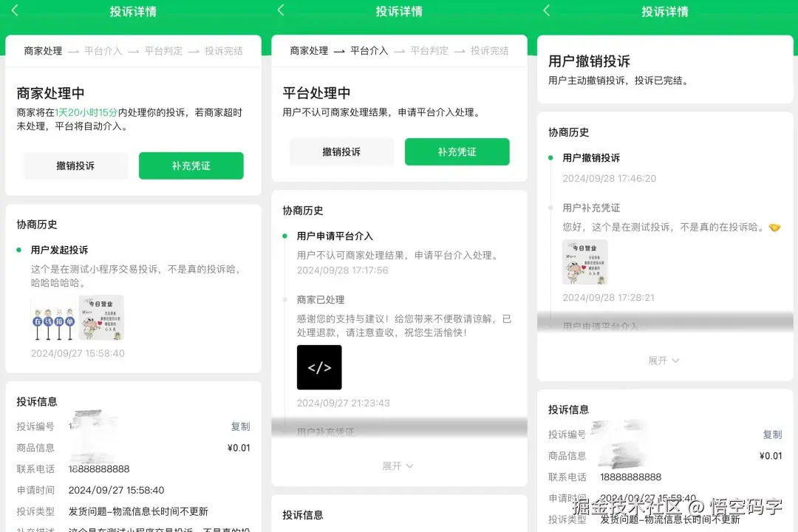798x532 pixels.
Task: Expand collapsed history via 展开 on right screen
Action: click(662, 361)
